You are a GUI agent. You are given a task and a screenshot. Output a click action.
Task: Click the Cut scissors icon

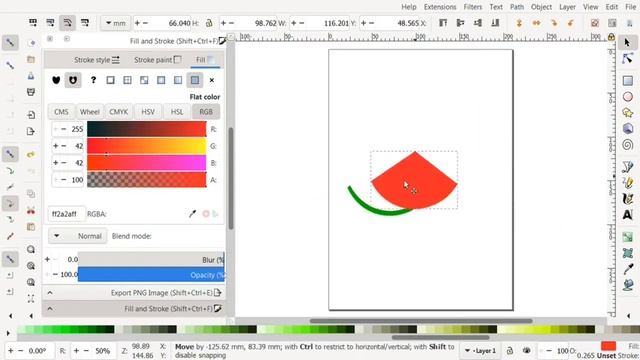[31, 210]
